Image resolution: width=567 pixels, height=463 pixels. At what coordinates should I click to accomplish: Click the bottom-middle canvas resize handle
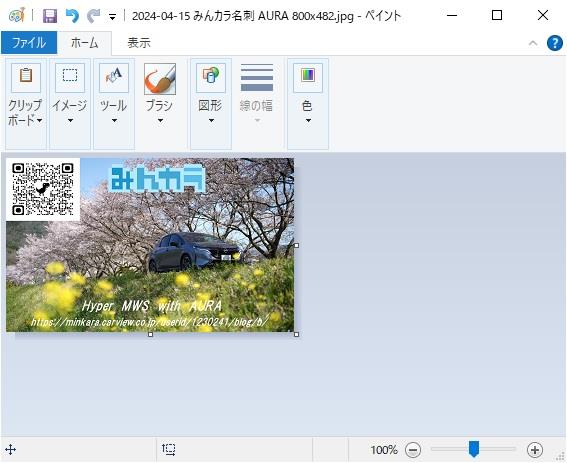coord(150,334)
